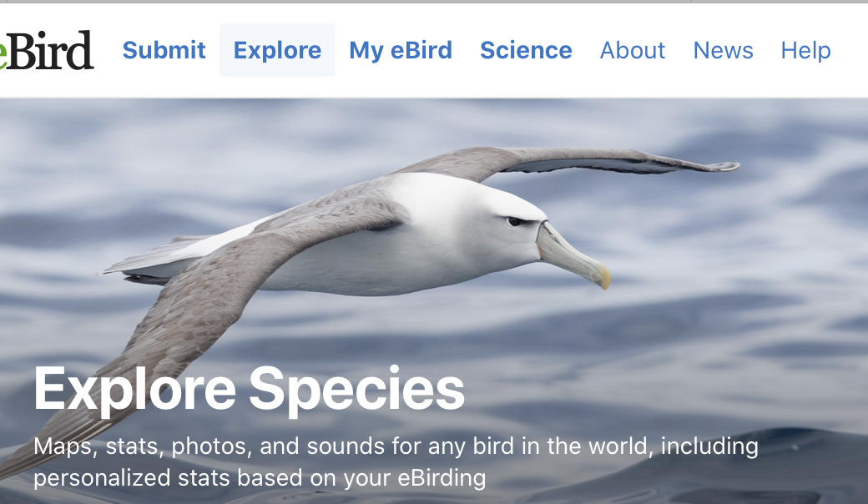Open the Science section
The height and width of the screenshot is (504, 868).
point(526,50)
